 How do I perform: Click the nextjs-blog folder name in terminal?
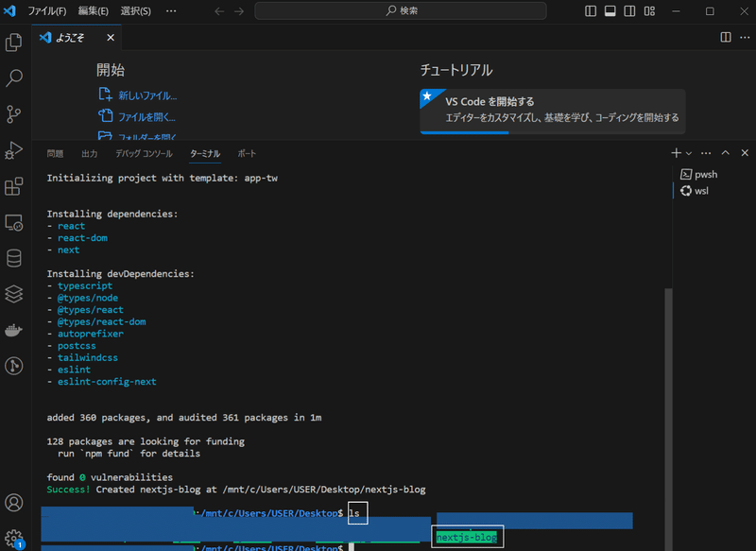pyautogui.click(x=466, y=537)
